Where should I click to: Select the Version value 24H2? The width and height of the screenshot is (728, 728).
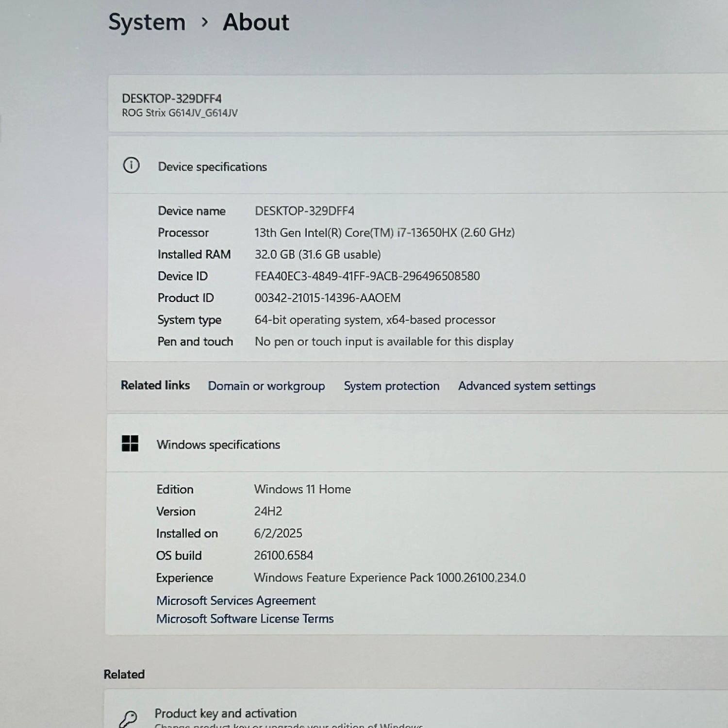pos(268,512)
